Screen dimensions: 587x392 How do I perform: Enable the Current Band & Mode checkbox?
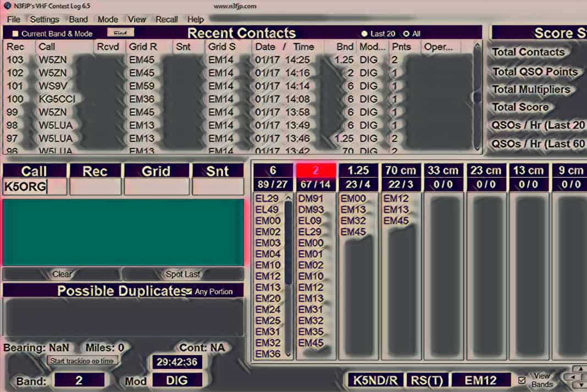(16, 32)
